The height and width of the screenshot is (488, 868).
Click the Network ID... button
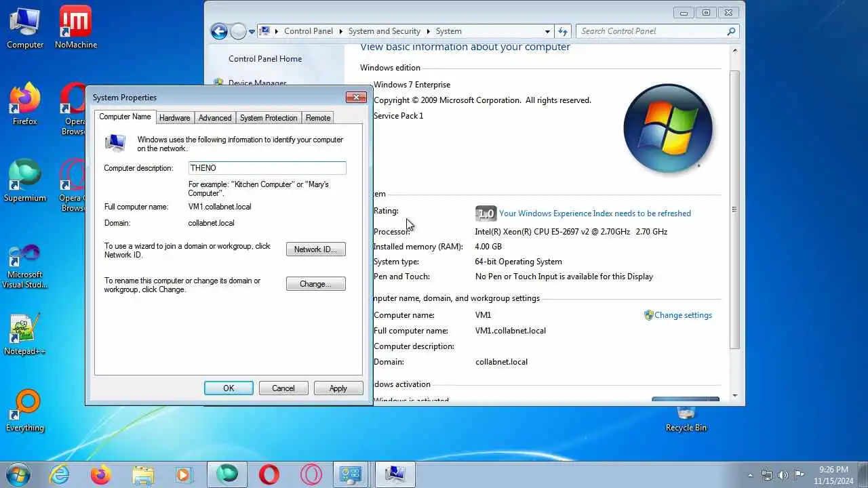(315, 249)
